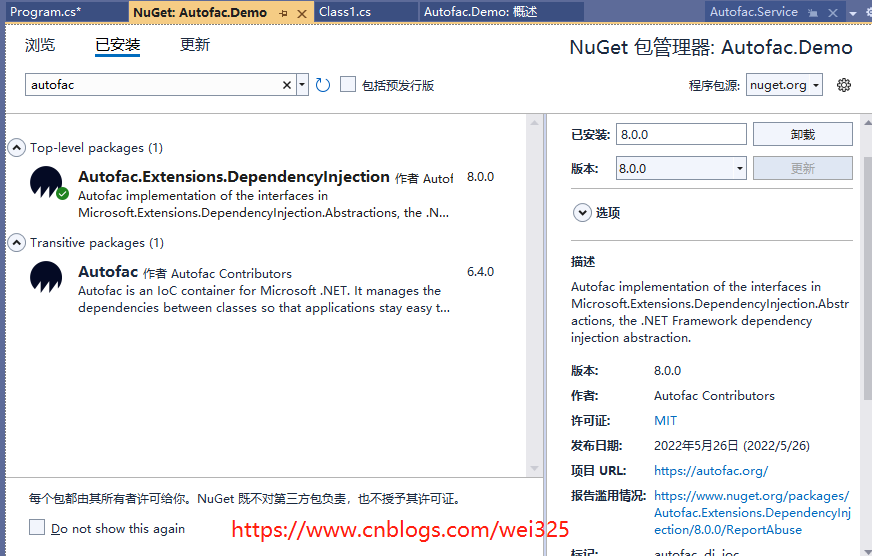Open the https://autofac.org/ project link

tap(711, 471)
